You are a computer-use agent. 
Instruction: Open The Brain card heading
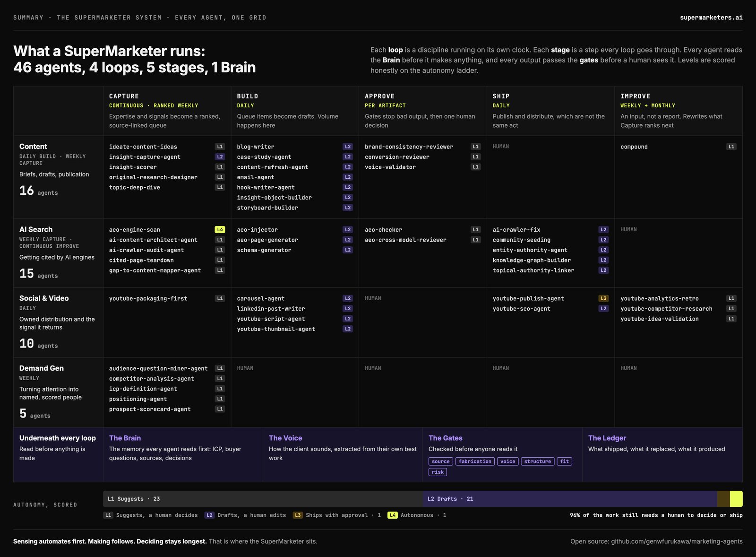pos(125,438)
